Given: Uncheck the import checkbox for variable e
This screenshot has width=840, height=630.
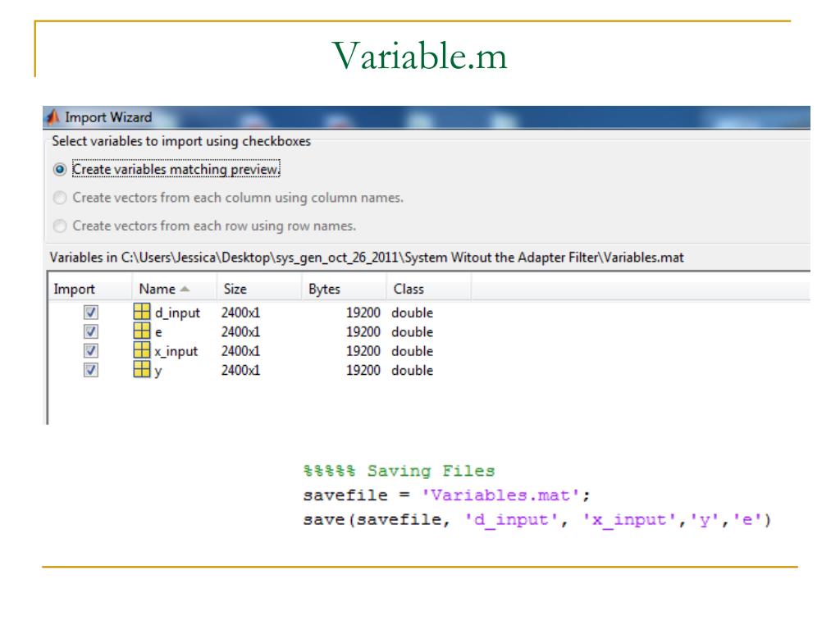Looking at the screenshot, I should [x=91, y=331].
